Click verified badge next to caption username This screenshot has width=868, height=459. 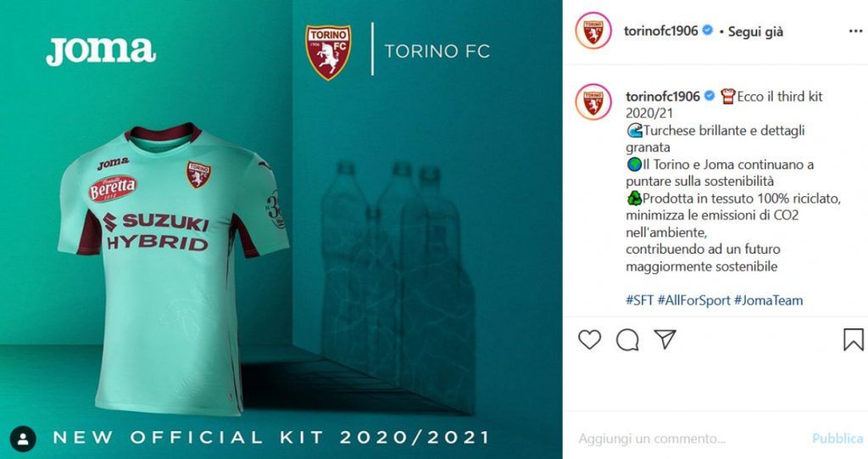(709, 96)
